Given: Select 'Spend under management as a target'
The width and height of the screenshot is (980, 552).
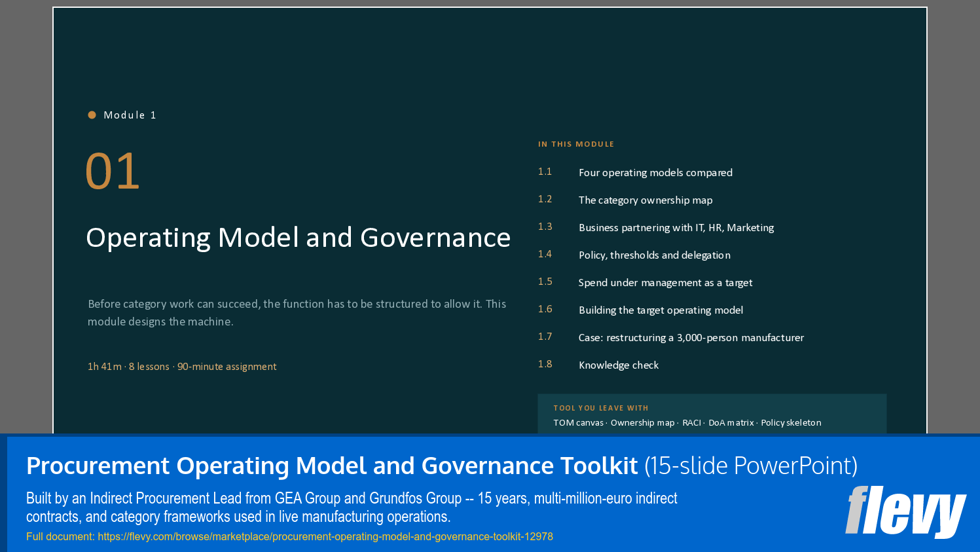Looking at the screenshot, I should [x=665, y=283].
